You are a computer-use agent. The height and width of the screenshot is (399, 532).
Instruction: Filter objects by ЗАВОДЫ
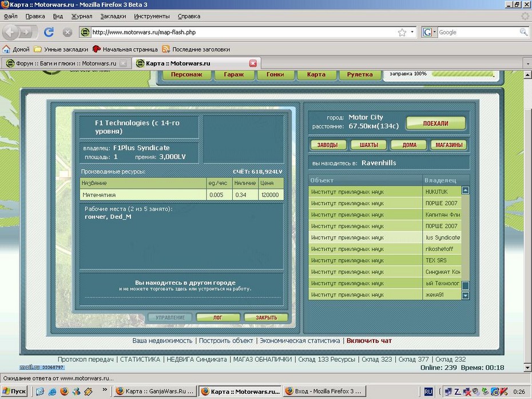coord(327,145)
